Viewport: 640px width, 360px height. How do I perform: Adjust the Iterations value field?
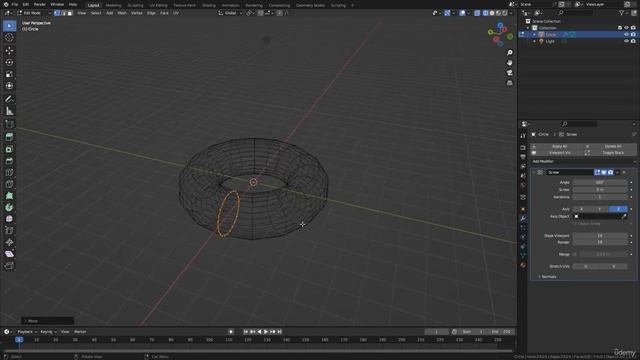coord(600,197)
